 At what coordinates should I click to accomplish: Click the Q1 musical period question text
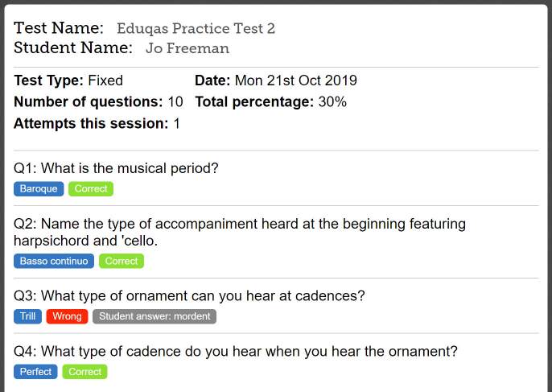(116, 168)
